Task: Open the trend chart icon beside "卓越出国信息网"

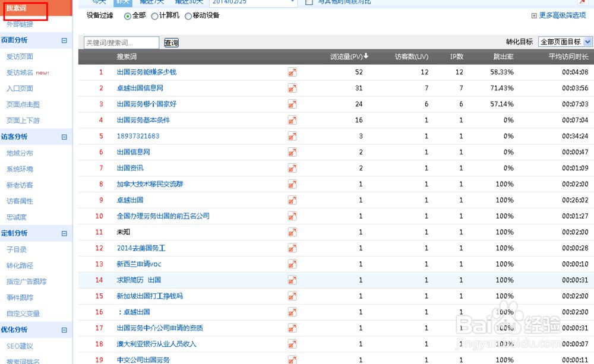Action: [291, 88]
